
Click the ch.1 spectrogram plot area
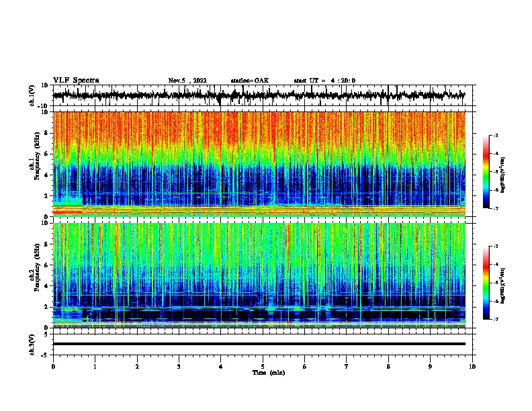pyautogui.click(x=259, y=164)
